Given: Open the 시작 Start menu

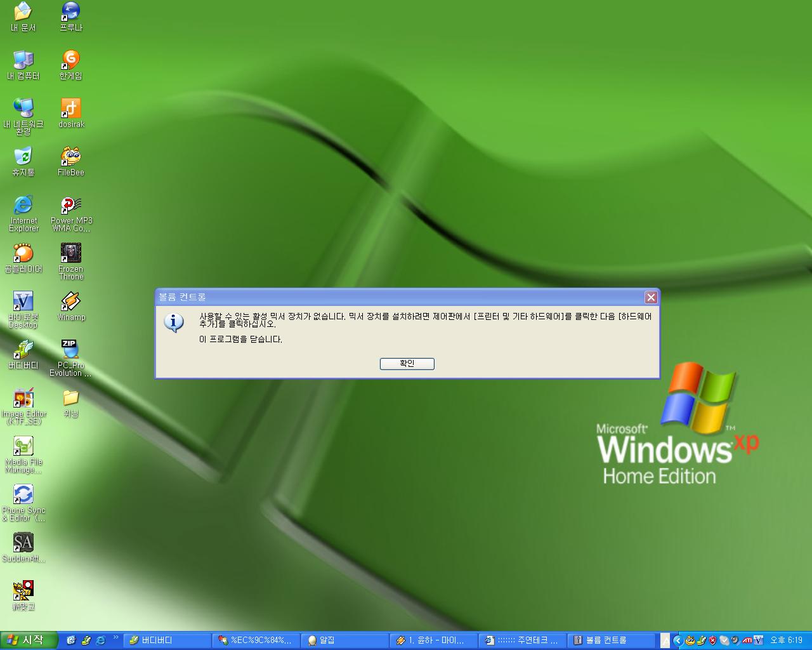Looking at the screenshot, I should [x=29, y=640].
